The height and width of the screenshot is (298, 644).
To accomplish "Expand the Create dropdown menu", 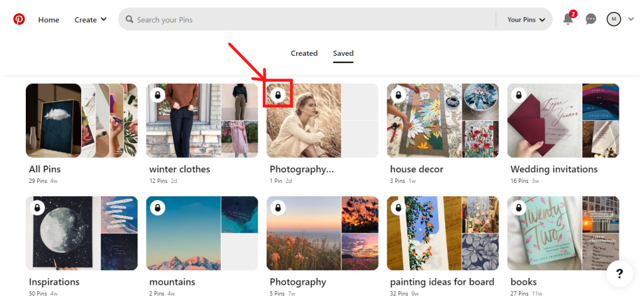I will [x=91, y=19].
